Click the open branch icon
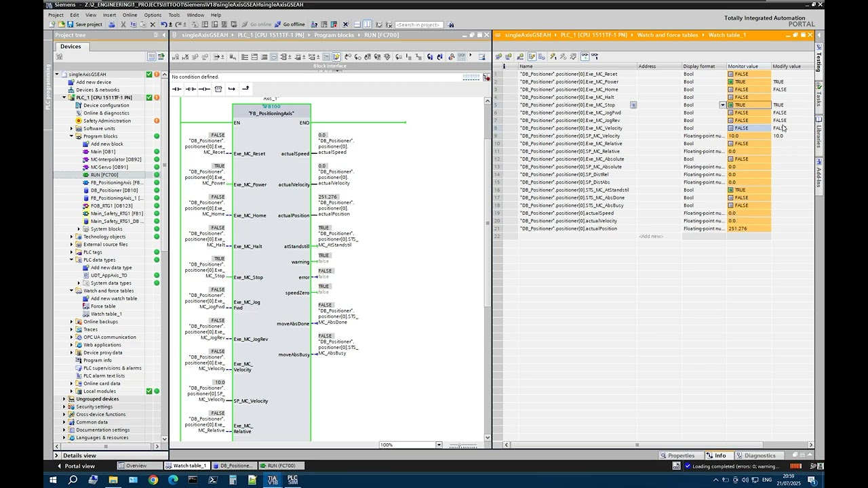 point(232,89)
